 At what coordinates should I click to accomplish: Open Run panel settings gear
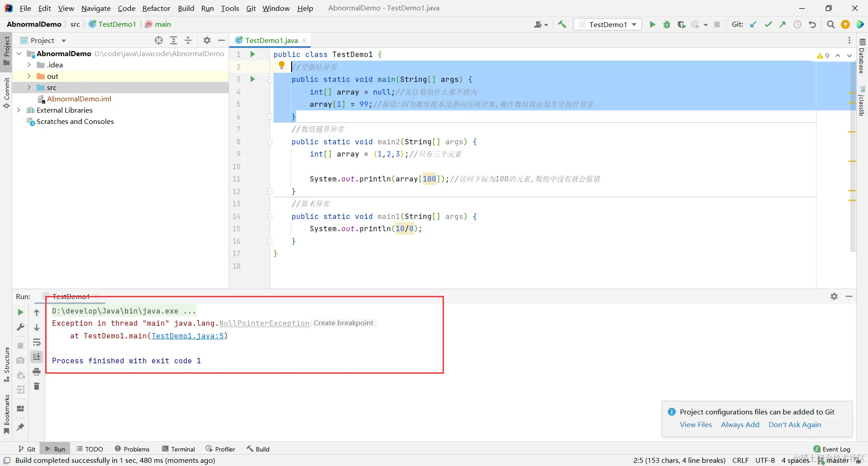[x=834, y=296]
